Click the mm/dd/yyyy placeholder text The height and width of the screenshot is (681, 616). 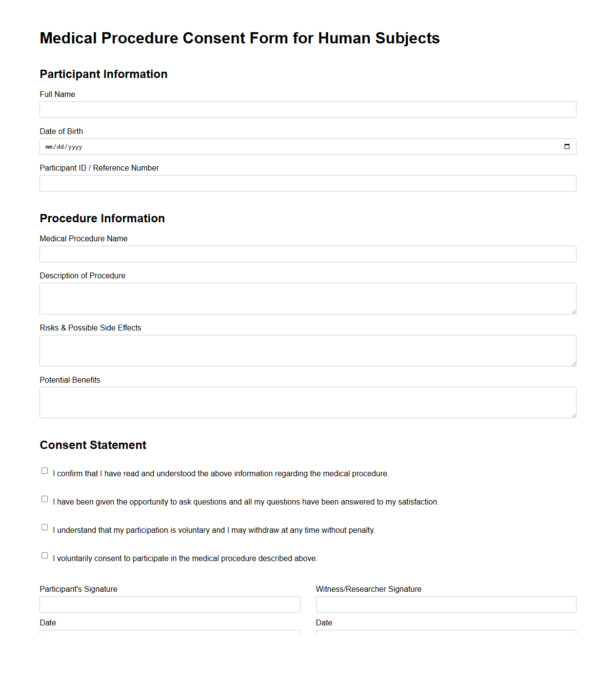[x=63, y=146]
